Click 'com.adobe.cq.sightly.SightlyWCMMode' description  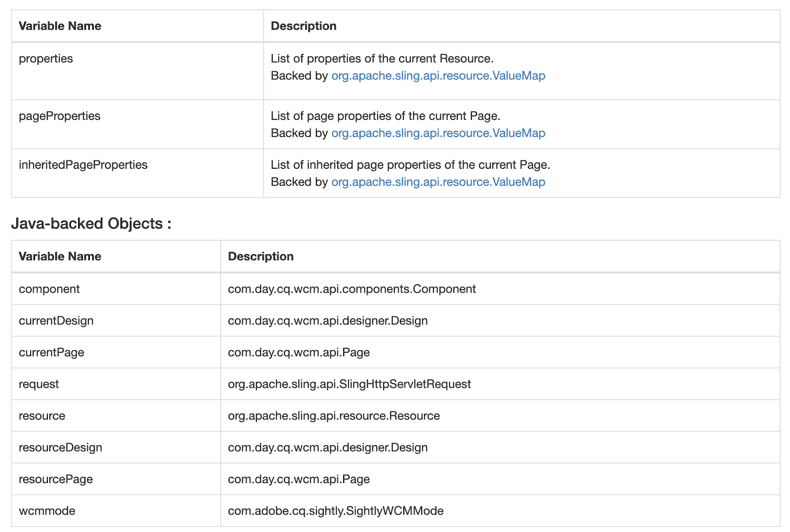pyautogui.click(x=336, y=511)
